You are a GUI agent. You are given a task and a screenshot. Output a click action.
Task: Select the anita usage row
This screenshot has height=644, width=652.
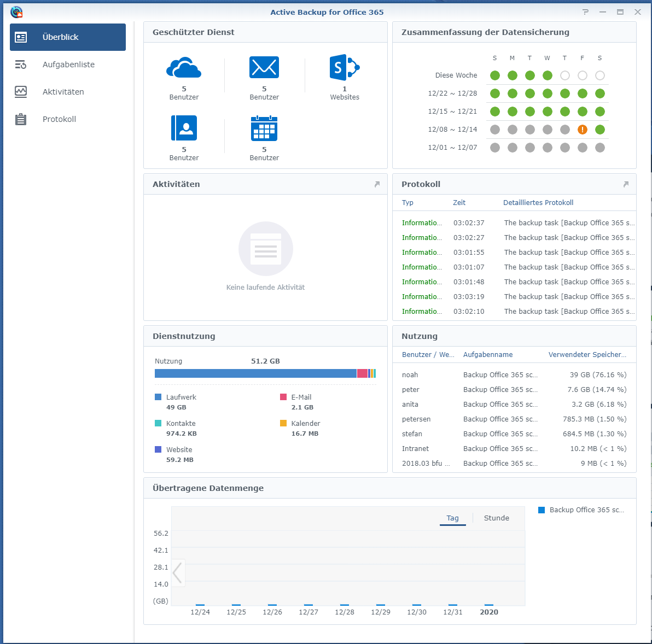click(x=514, y=404)
